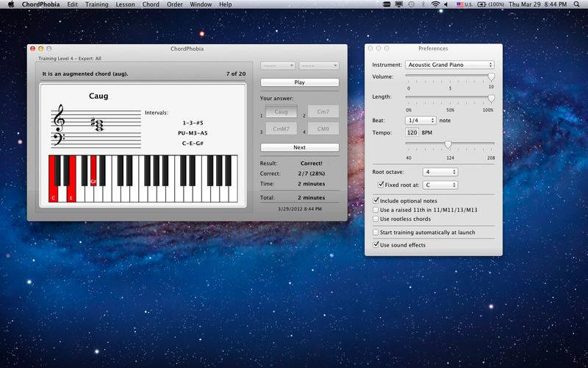
Task: Choose the CM9 answer button
Action: [x=323, y=129]
